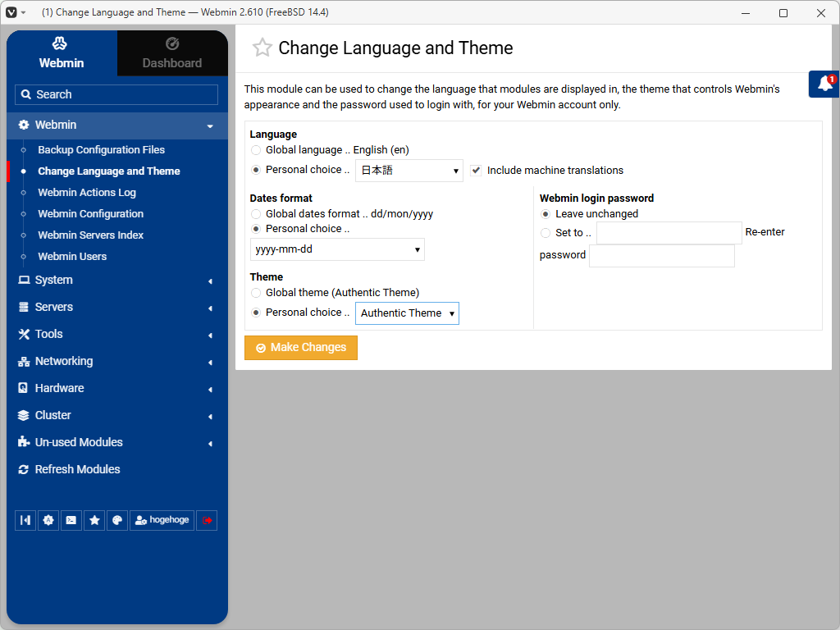
Task: Click the Vivaldi browser menu icon
Action: [x=11, y=12]
